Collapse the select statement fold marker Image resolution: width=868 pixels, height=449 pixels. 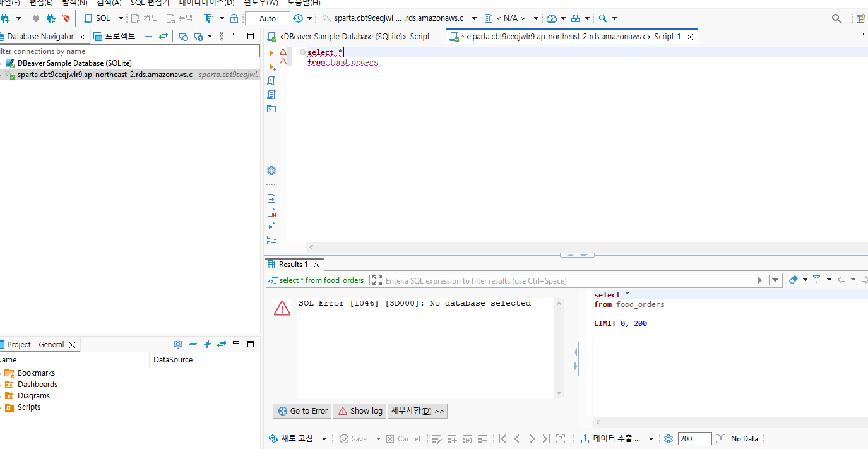coord(303,52)
